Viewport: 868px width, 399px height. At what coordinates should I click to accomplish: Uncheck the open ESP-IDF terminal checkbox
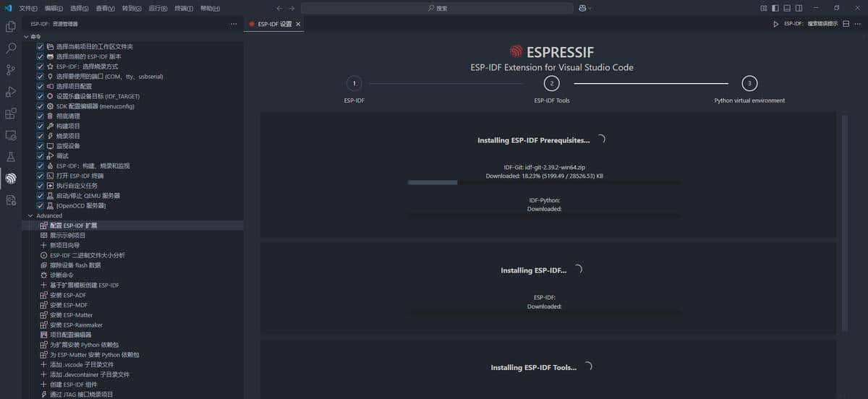point(41,176)
